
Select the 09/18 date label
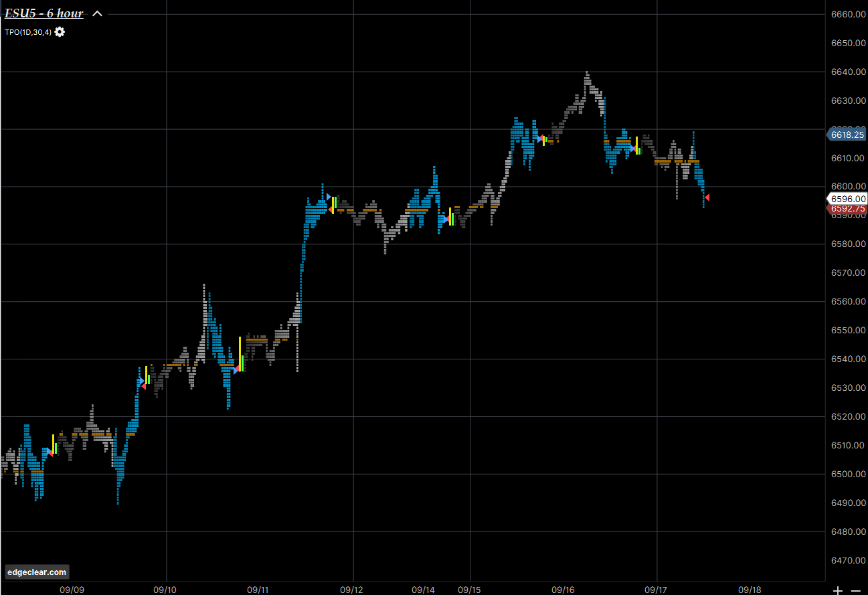point(749,590)
